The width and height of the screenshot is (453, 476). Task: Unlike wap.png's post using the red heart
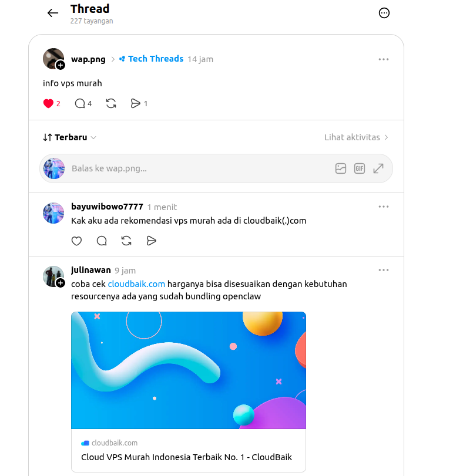tap(48, 103)
